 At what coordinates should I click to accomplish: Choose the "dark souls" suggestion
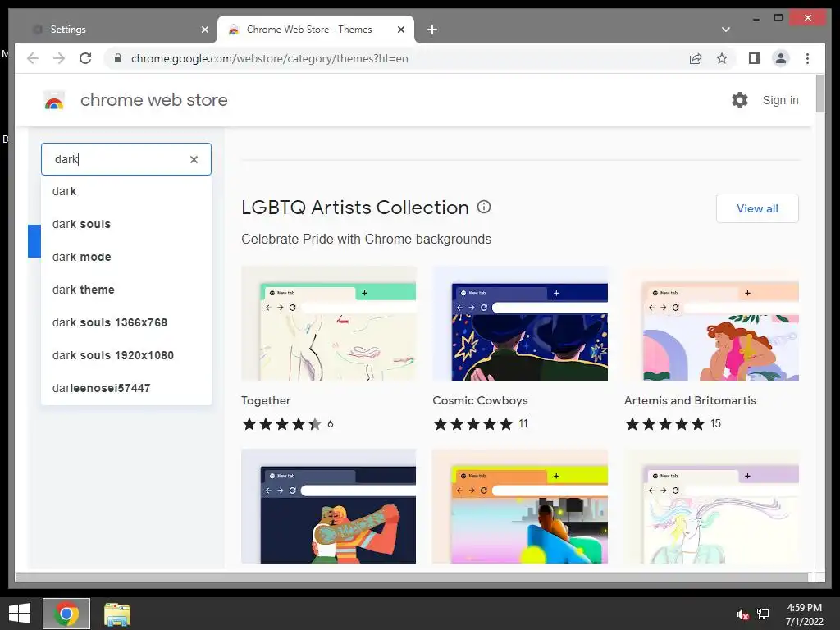126,224
